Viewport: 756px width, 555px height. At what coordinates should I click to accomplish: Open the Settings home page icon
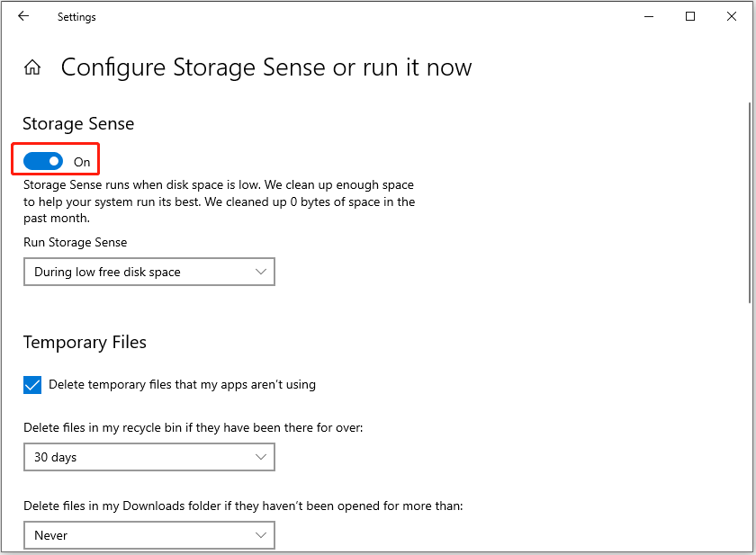[32, 67]
